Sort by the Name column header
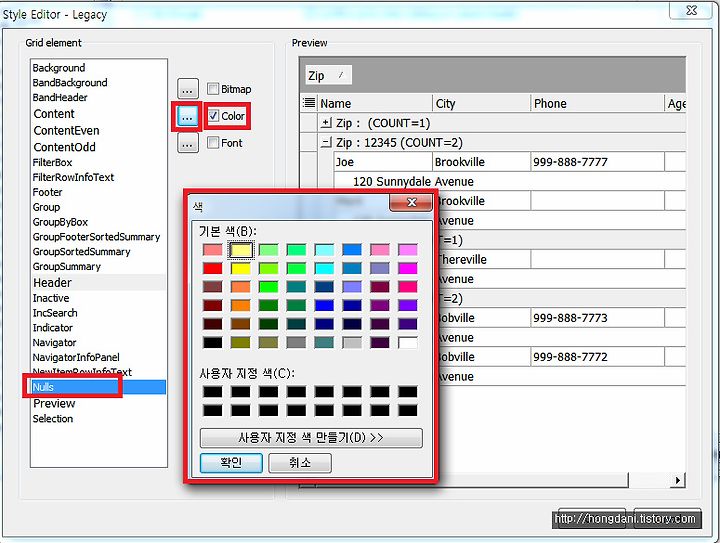This screenshot has width=720, height=543. [x=375, y=103]
